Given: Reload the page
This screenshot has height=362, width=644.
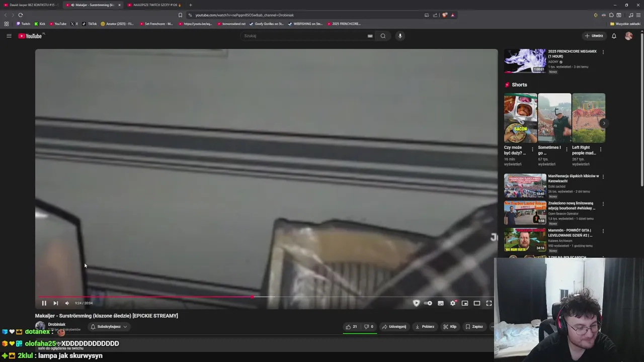Looking at the screenshot, I should point(21,15).
